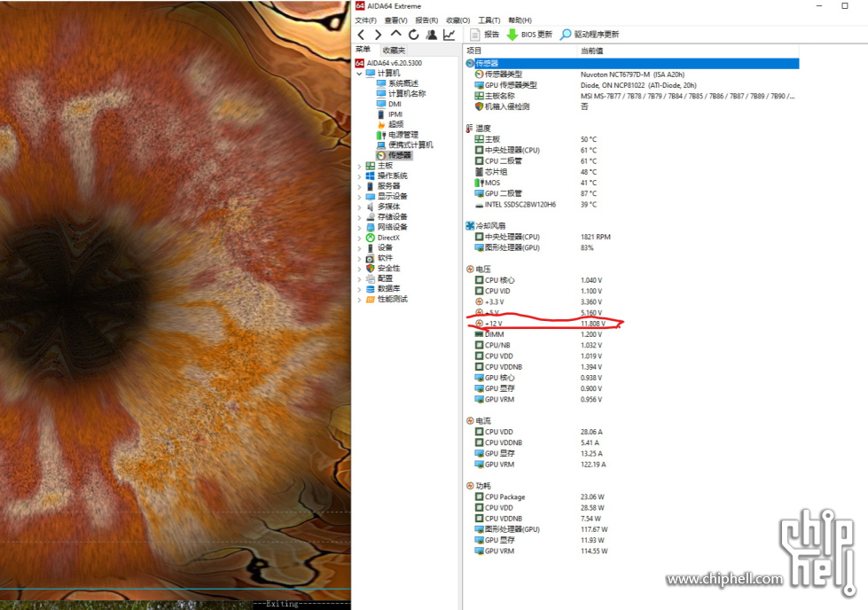Select the 传感器类型 row
This screenshot has width=868, height=610.
click(632, 74)
